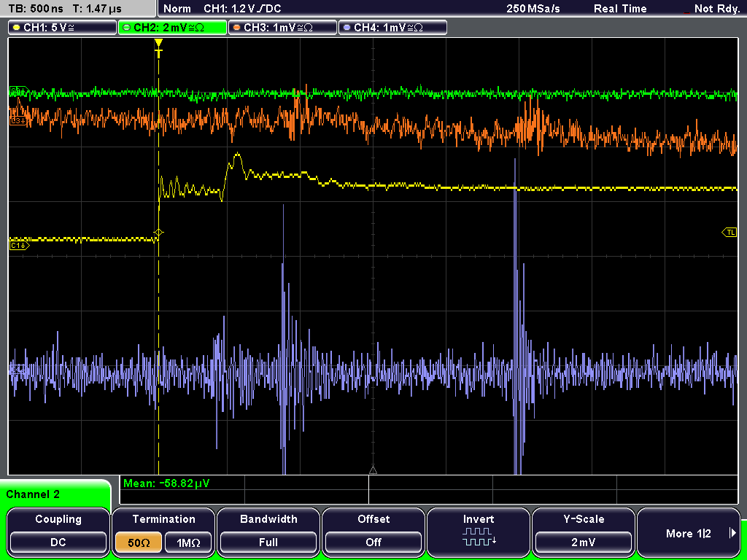The width and height of the screenshot is (747, 560).
Task: Select the CH3 1 mV channel tab
Action: point(282,28)
